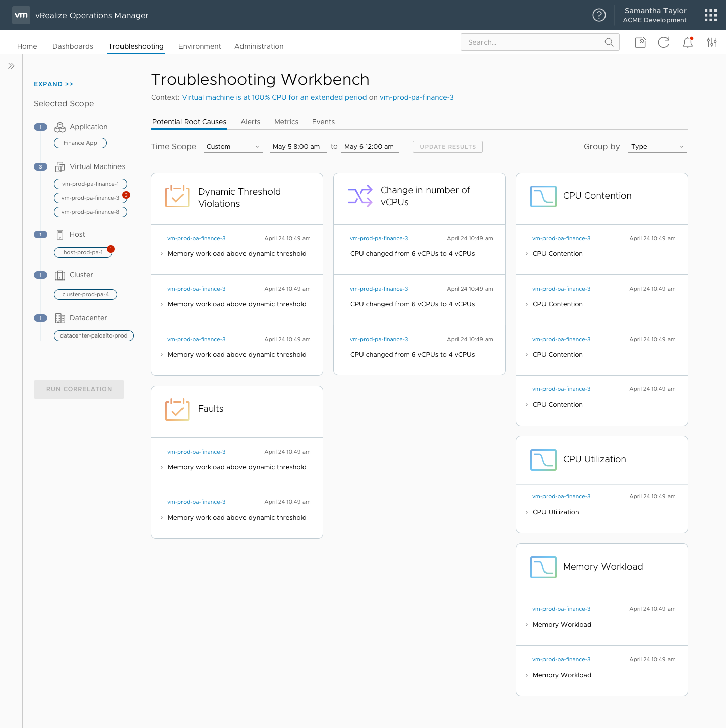
Task: Go to Home menu
Action: point(27,46)
